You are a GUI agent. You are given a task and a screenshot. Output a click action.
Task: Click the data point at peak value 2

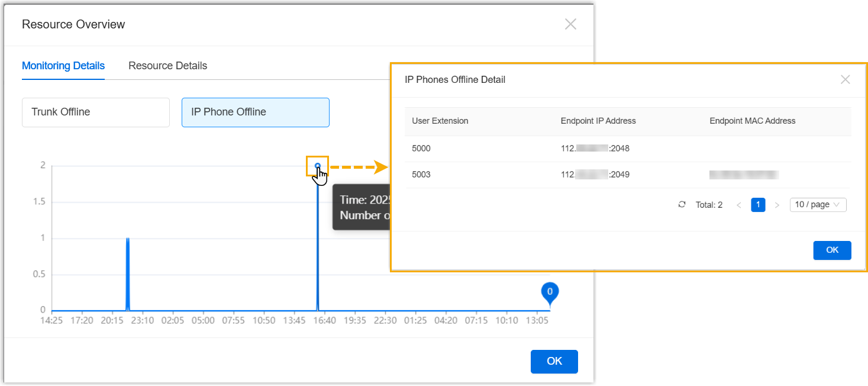point(318,166)
